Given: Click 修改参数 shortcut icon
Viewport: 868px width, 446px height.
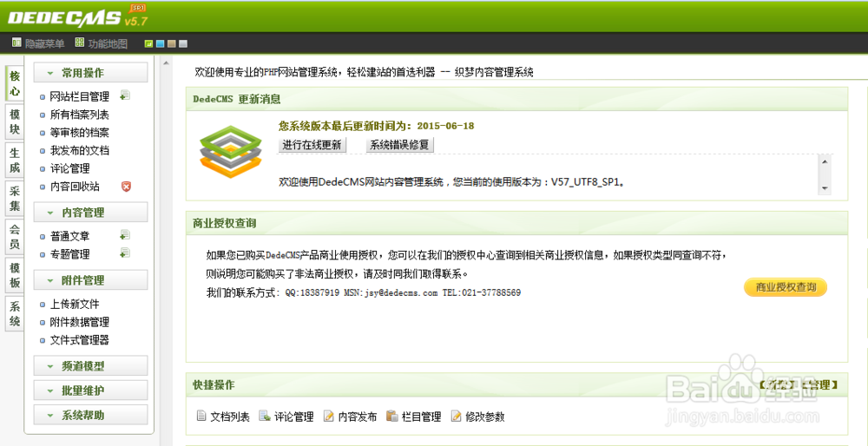Looking at the screenshot, I should pos(457,416).
